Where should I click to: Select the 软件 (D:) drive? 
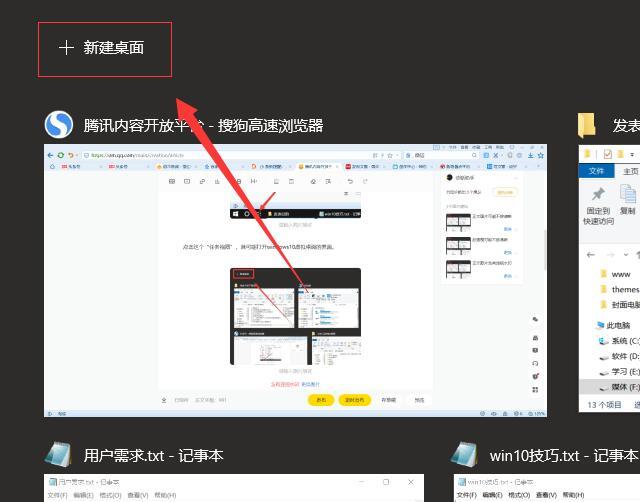tap(619, 356)
